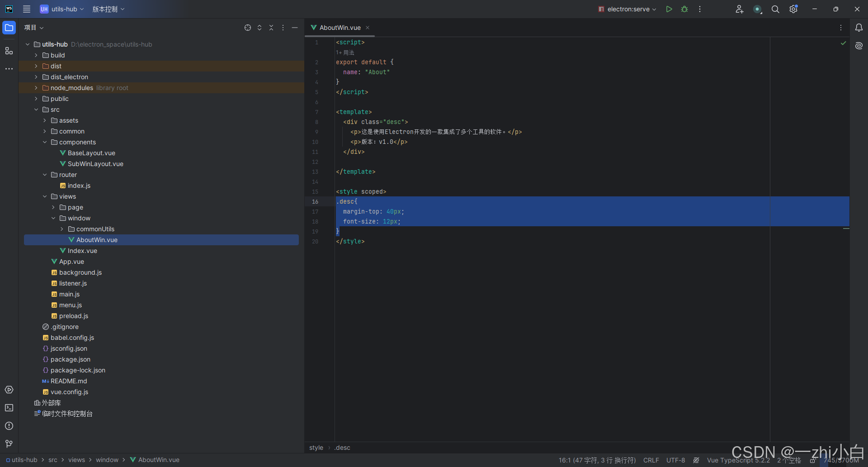The height and width of the screenshot is (467, 868).
Task: Collapse the components folder
Action: pyautogui.click(x=45, y=142)
